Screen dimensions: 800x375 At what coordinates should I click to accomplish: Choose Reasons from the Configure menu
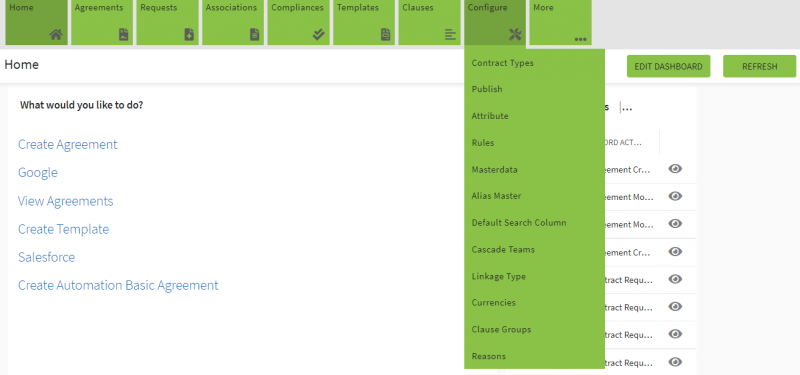click(489, 356)
